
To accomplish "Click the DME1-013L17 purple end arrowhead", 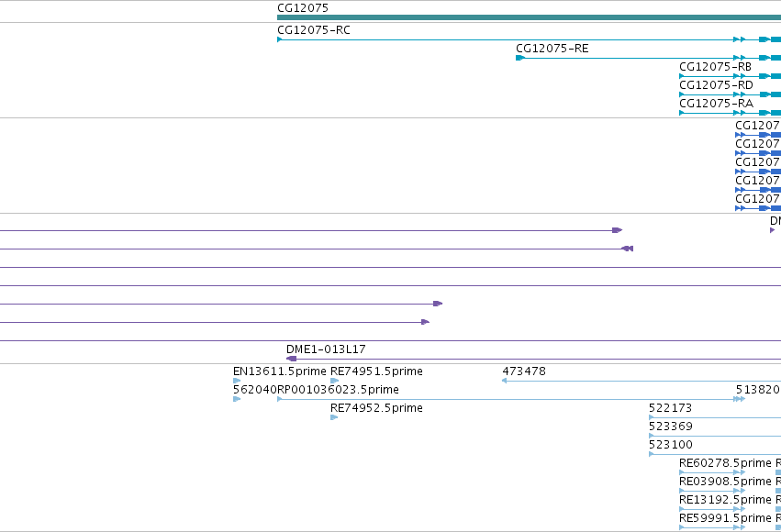I will [x=291, y=359].
